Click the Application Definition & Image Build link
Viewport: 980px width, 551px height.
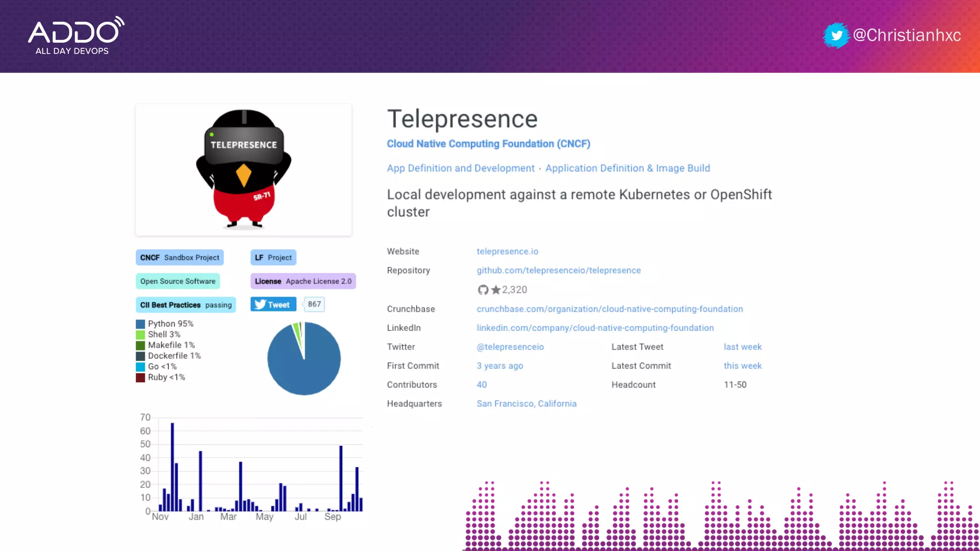coord(627,168)
